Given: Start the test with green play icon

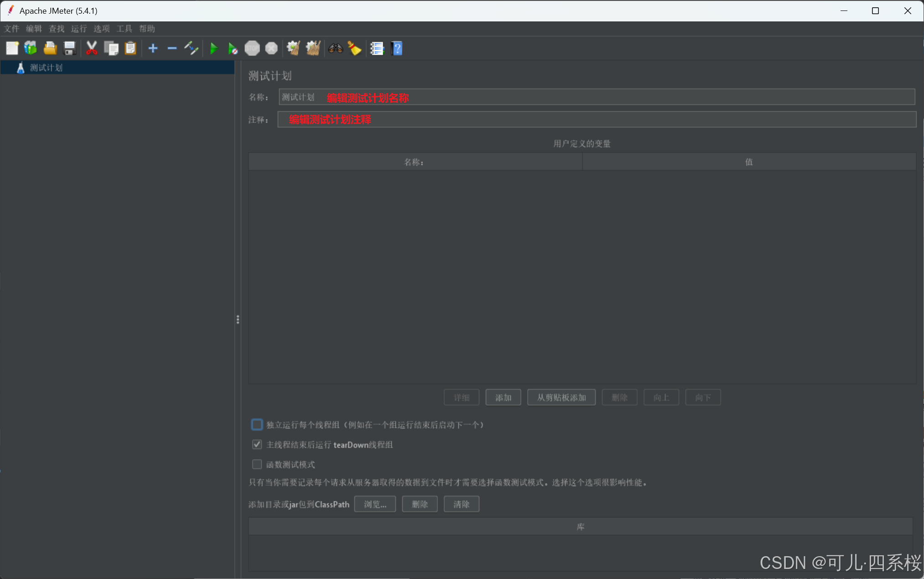Looking at the screenshot, I should click(213, 48).
